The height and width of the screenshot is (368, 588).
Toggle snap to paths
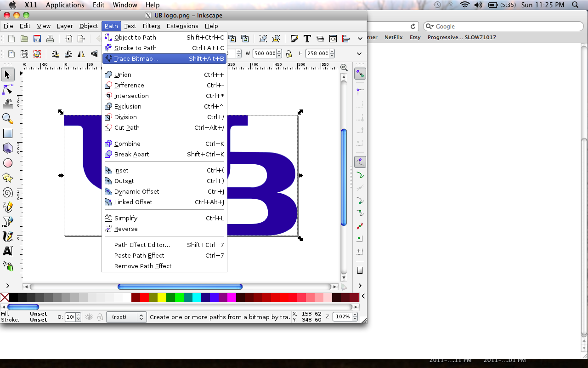[360, 175]
